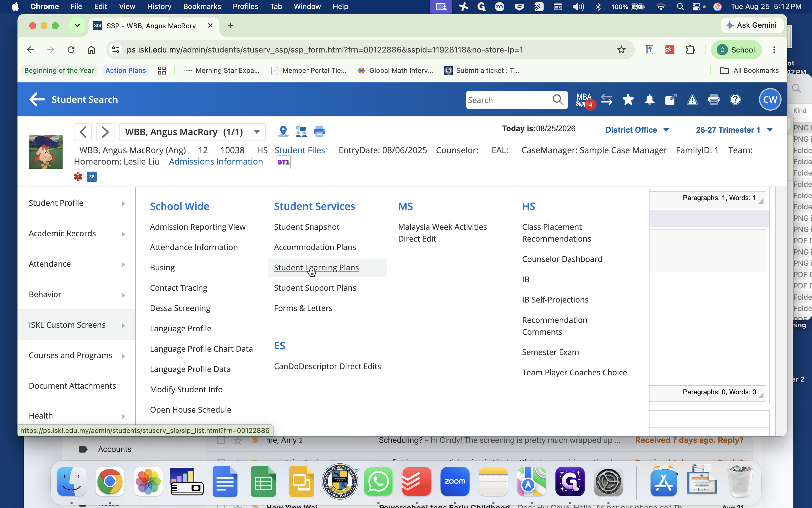Click the red Todoist extension icon in toolbar
The image size is (812, 508).
[670, 50]
